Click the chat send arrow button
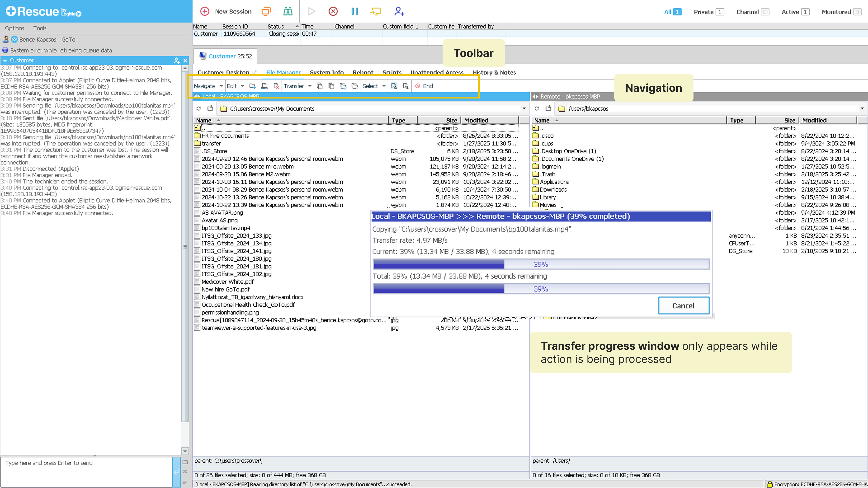The width and height of the screenshot is (868, 488). click(x=177, y=472)
